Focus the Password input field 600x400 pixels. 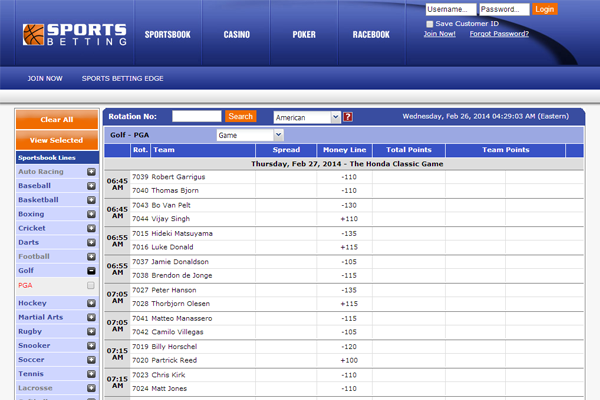[x=504, y=9]
